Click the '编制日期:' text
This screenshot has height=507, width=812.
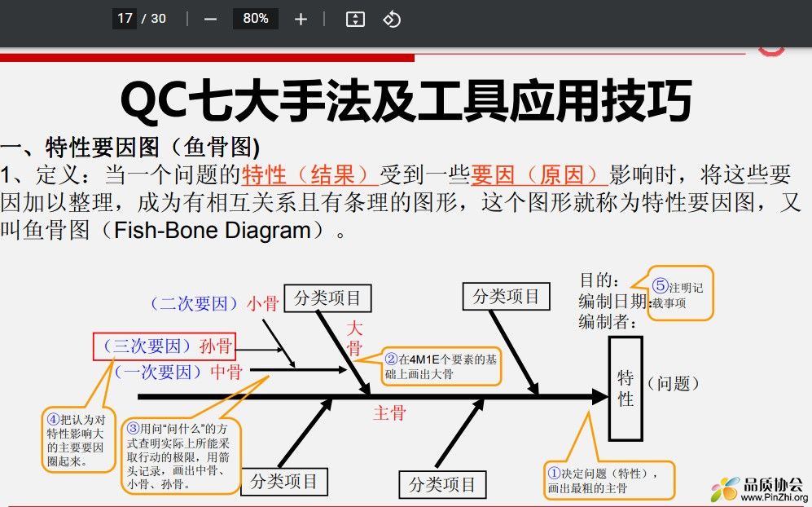coord(613,302)
